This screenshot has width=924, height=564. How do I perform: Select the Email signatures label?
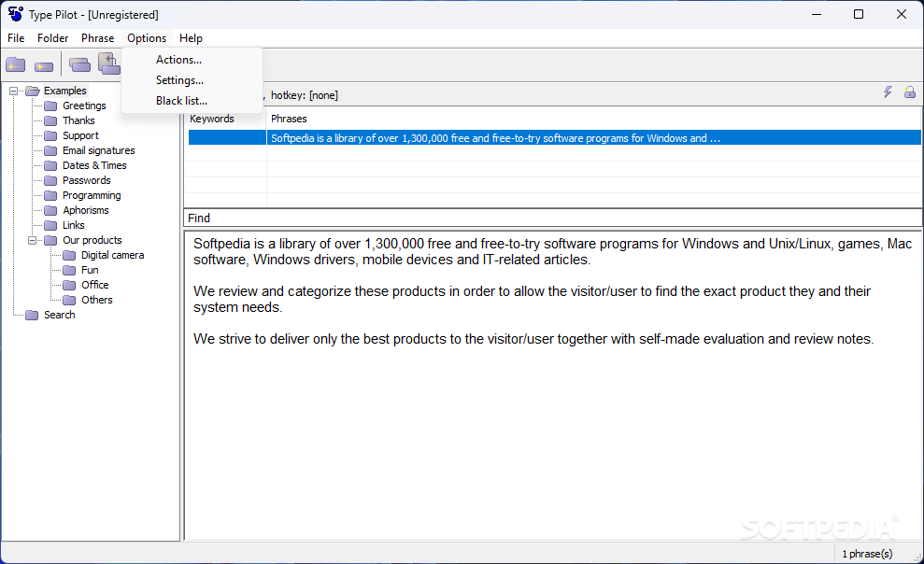tap(98, 150)
